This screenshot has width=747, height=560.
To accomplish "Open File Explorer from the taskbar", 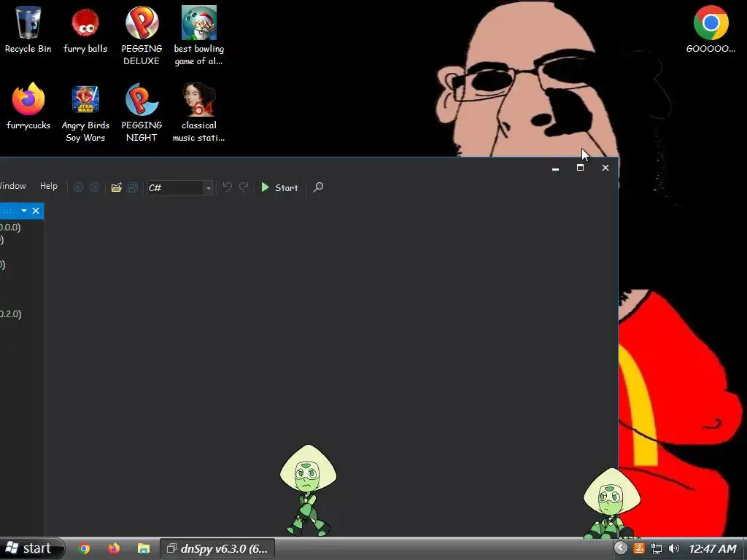I will [144, 548].
